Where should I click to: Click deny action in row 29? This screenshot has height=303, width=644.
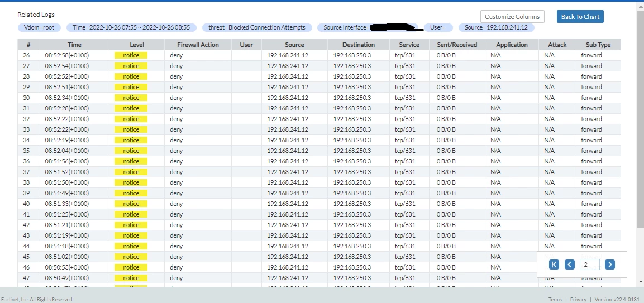(176, 87)
